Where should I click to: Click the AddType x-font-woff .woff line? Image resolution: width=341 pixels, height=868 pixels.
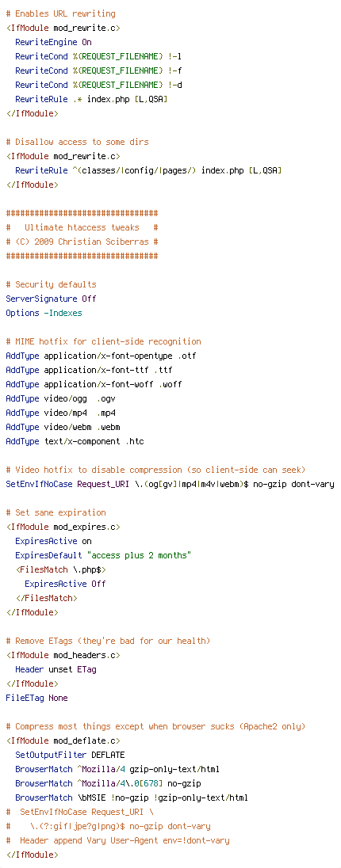click(94, 385)
